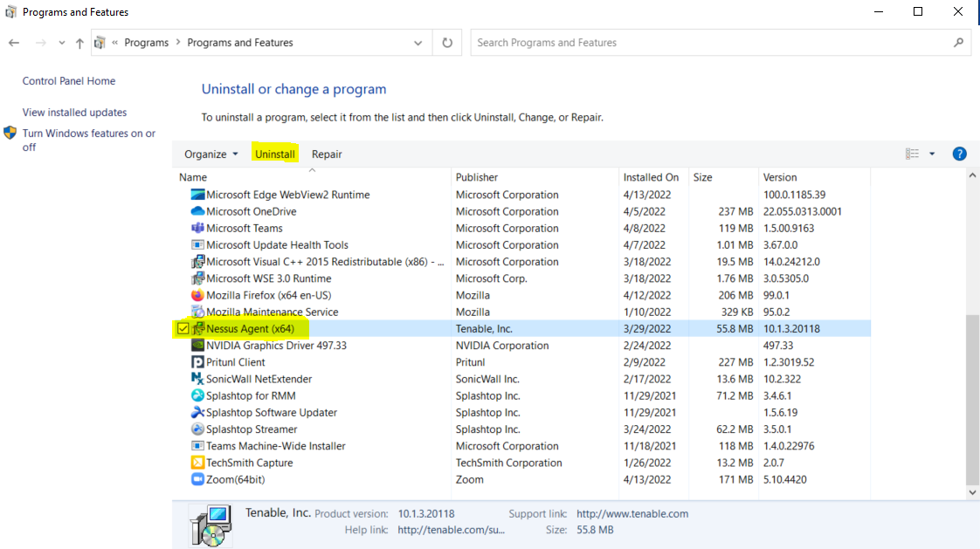Open the tenable.com/su... help link
The image size is (980, 549).
click(452, 530)
